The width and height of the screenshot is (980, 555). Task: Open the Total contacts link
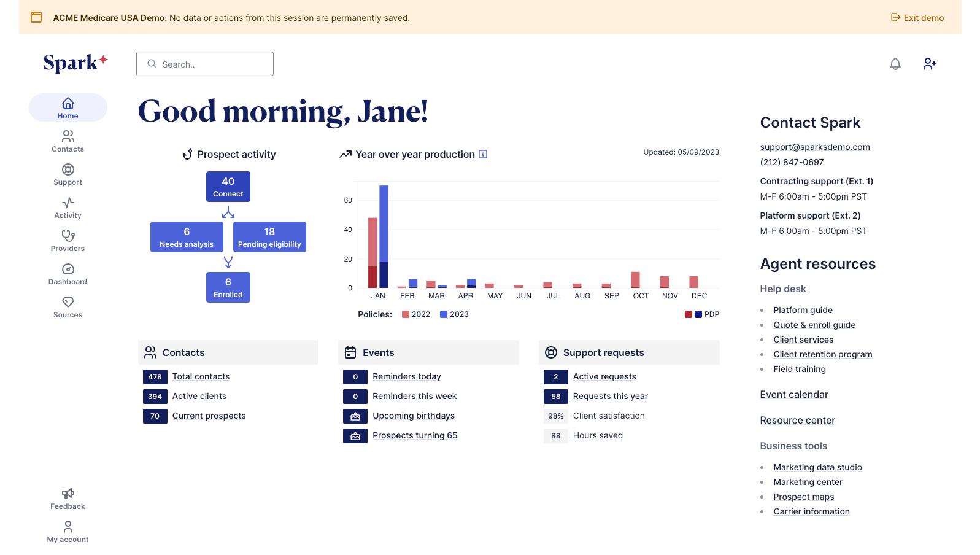coord(201,376)
